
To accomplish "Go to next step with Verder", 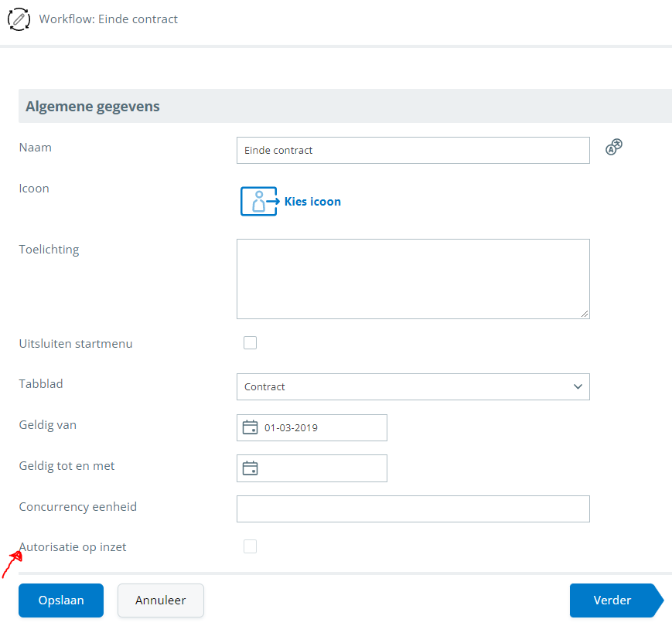I will [613, 600].
